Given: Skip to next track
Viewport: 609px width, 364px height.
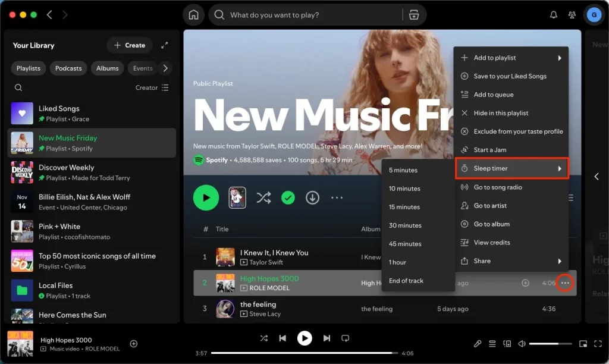Looking at the screenshot, I should tap(327, 338).
